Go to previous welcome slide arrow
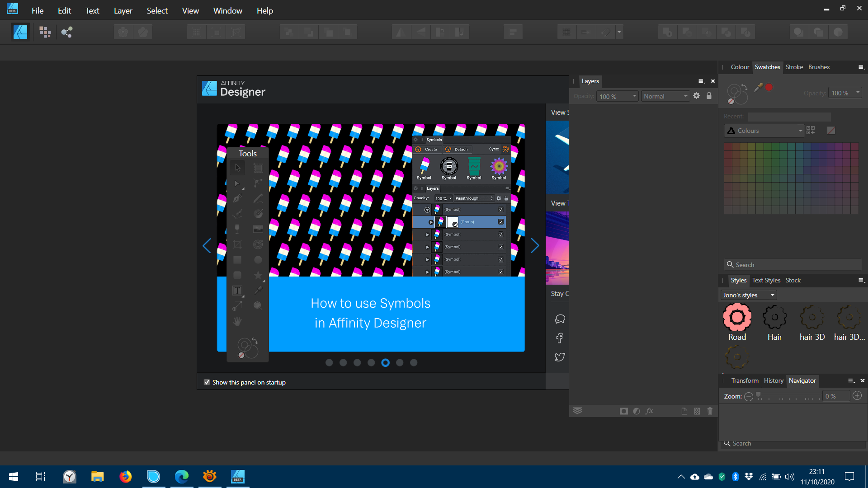The width and height of the screenshot is (868, 488). [207, 246]
